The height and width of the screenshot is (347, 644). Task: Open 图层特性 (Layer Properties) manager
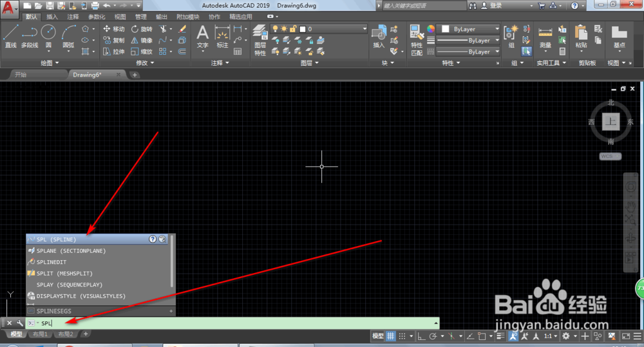click(260, 40)
